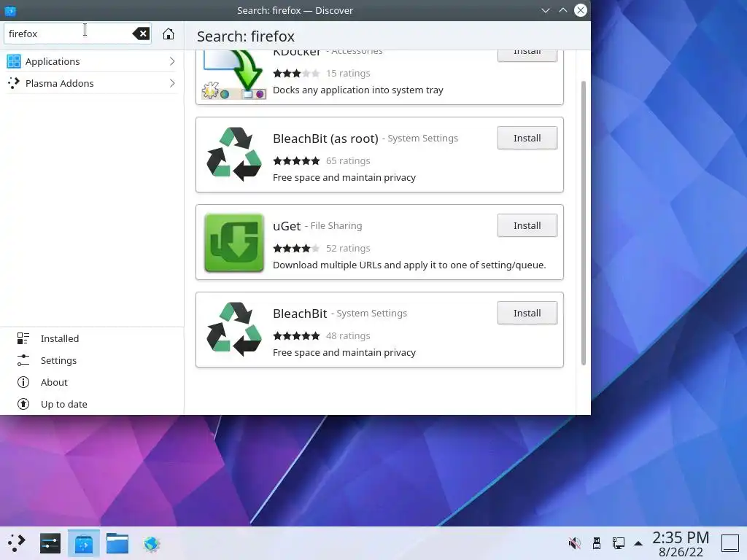
Task: Click the Discover window icon in titlebar
Action: coord(10,10)
